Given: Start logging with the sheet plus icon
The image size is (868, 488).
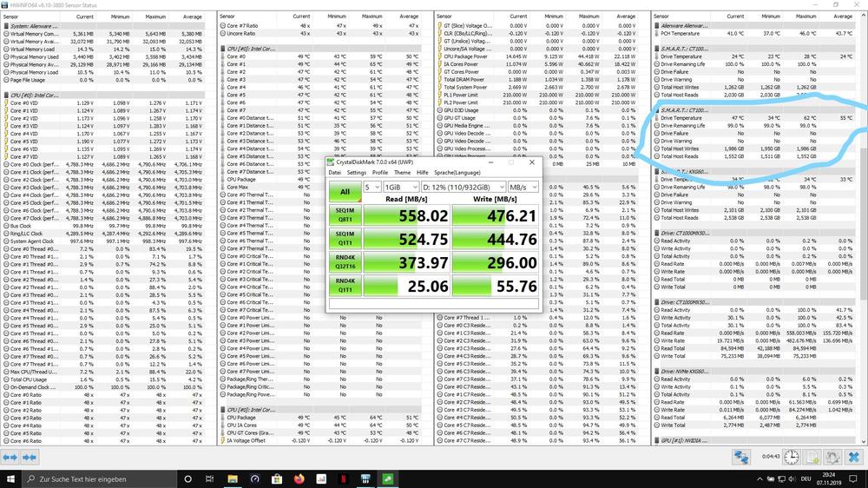Looking at the screenshot, I should [812, 457].
